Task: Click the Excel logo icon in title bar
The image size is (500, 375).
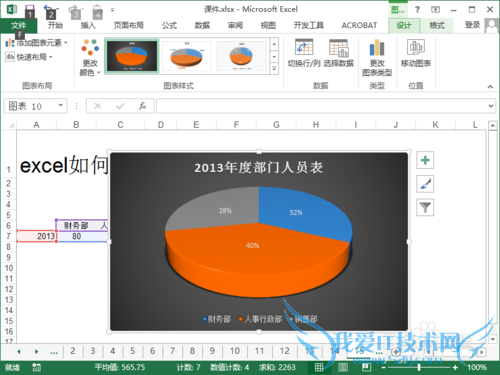Action: pos(12,9)
